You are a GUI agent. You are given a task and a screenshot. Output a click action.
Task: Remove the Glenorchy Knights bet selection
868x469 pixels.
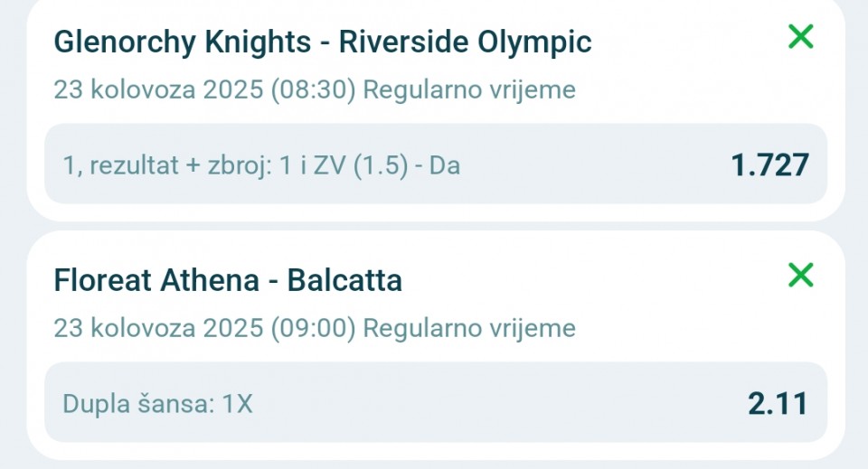click(800, 37)
